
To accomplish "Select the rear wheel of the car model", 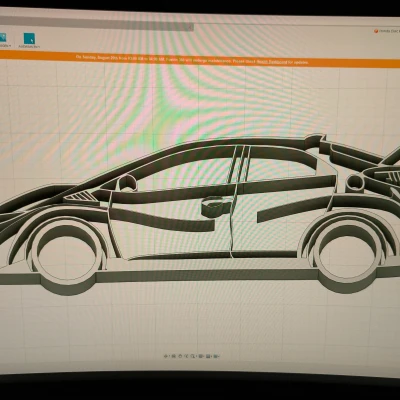I will pos(349,253).
